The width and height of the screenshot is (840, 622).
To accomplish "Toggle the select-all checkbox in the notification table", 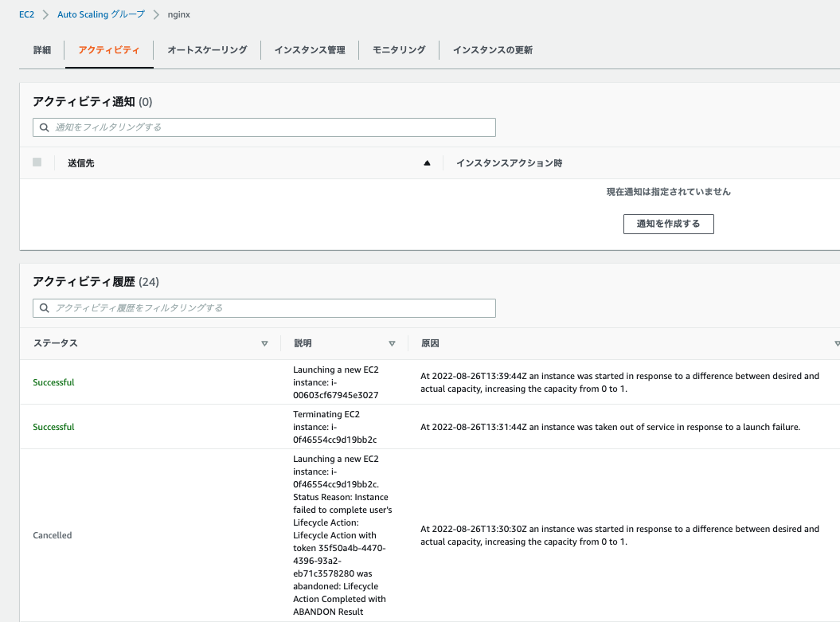I will (37, 162).
